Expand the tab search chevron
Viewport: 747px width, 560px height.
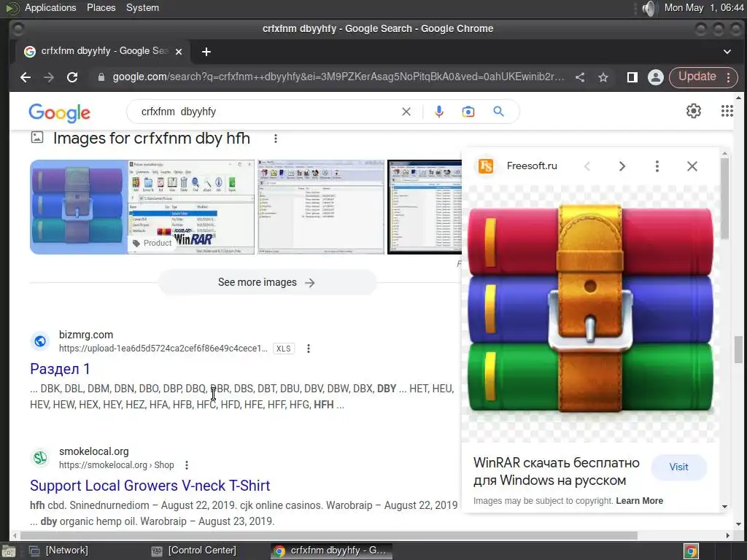click(x=727, y=52)
